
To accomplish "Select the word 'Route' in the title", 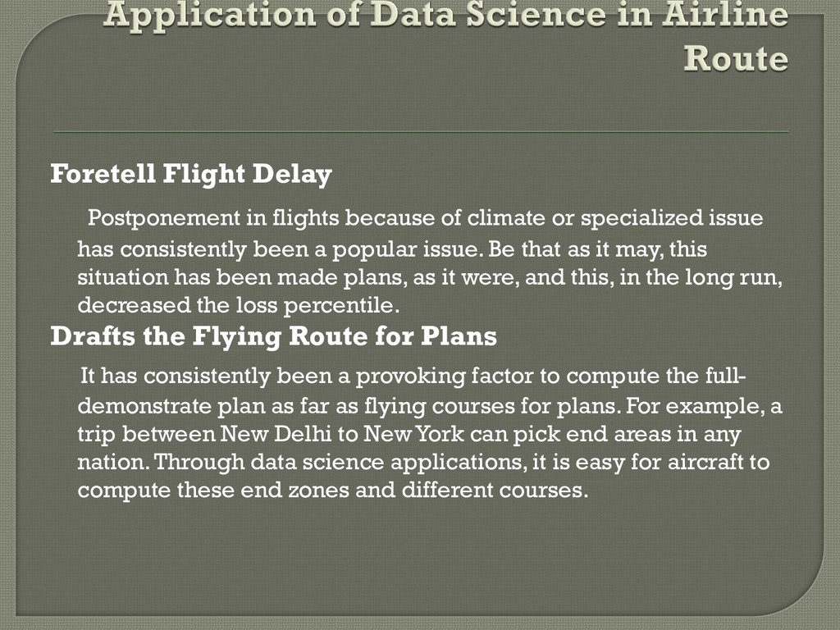I will point(736,58).
